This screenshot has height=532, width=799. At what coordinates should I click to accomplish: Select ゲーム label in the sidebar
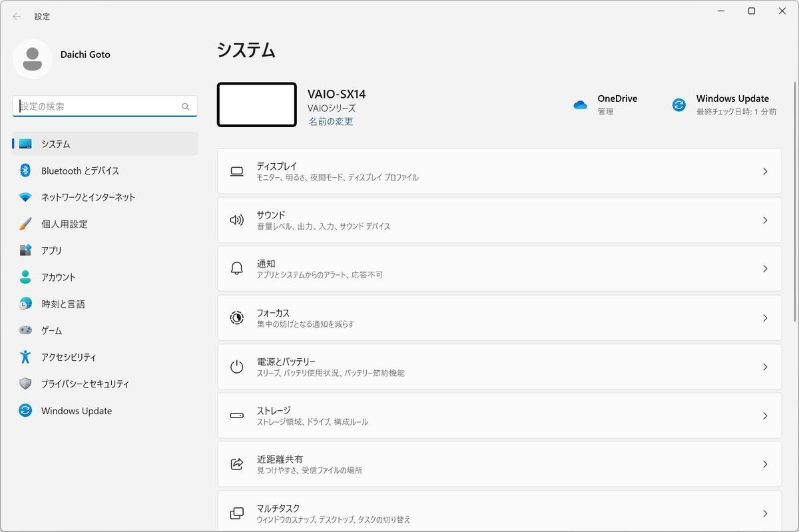[x=51, y=330]
